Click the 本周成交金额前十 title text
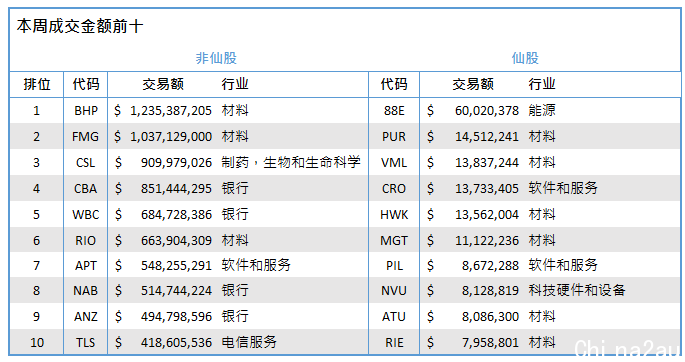 coord(80,26)
